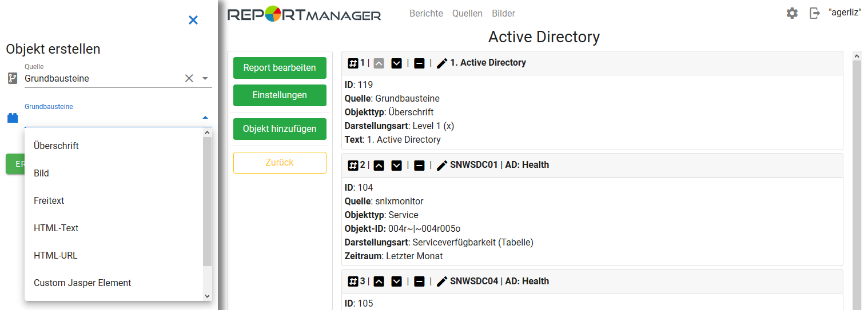Image resolution: width=868 pixels, height=310 pixels.
Task: Click the main page scrollbar track
Action: (857, 185)
